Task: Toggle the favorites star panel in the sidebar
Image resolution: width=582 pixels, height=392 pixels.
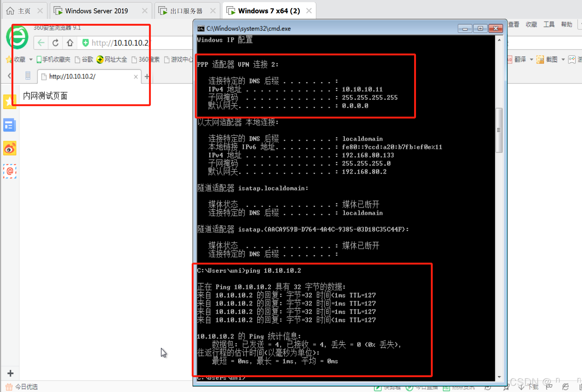Action: [10, 101]
